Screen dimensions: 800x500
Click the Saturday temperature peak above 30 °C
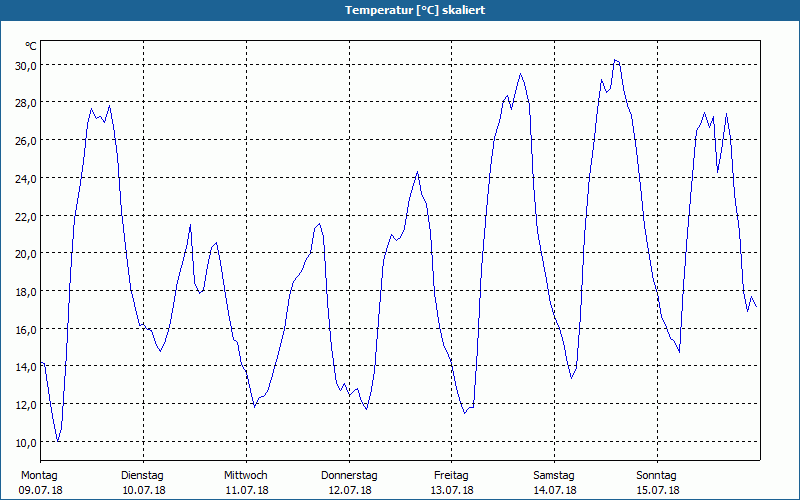pyautogui.click(x=615, y=60)
